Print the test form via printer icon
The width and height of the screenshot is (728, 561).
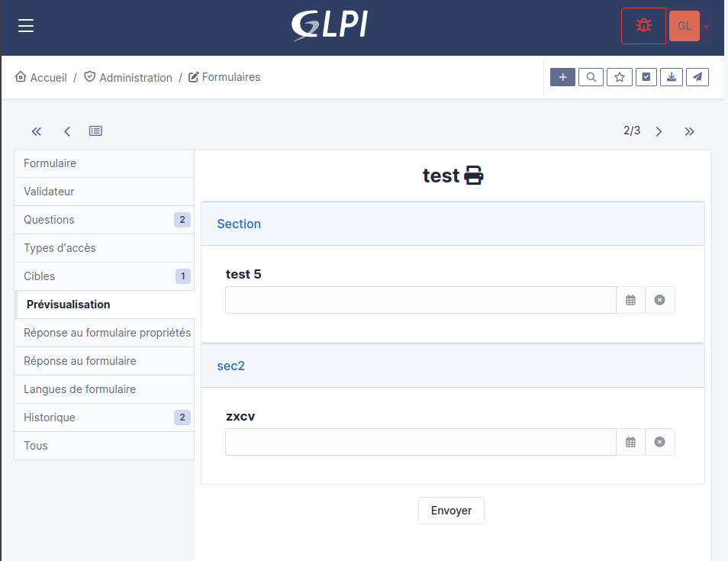[474, 176]
